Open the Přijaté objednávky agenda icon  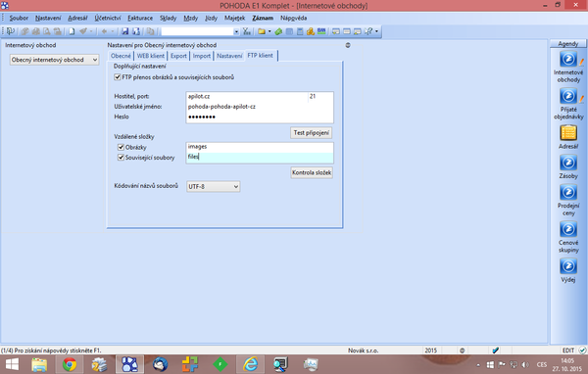[x=568, y=96]
